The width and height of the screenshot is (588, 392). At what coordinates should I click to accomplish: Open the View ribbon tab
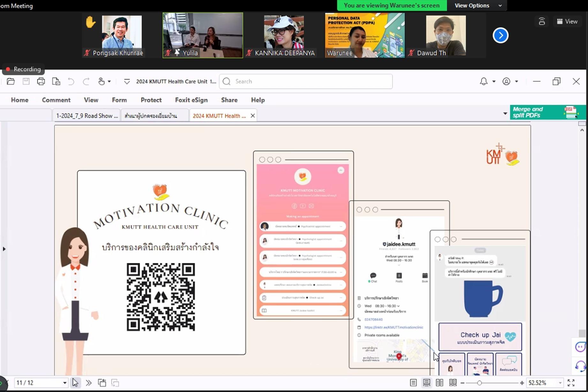pos(91,100)
